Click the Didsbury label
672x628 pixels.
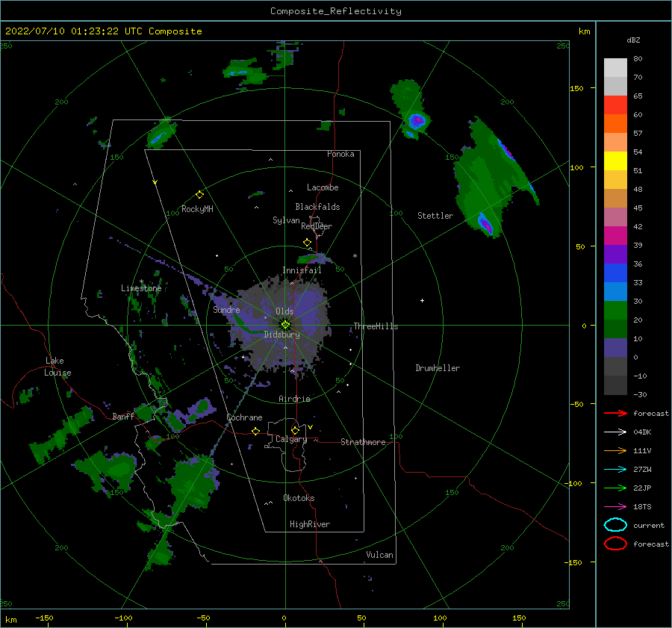point(281,335)
